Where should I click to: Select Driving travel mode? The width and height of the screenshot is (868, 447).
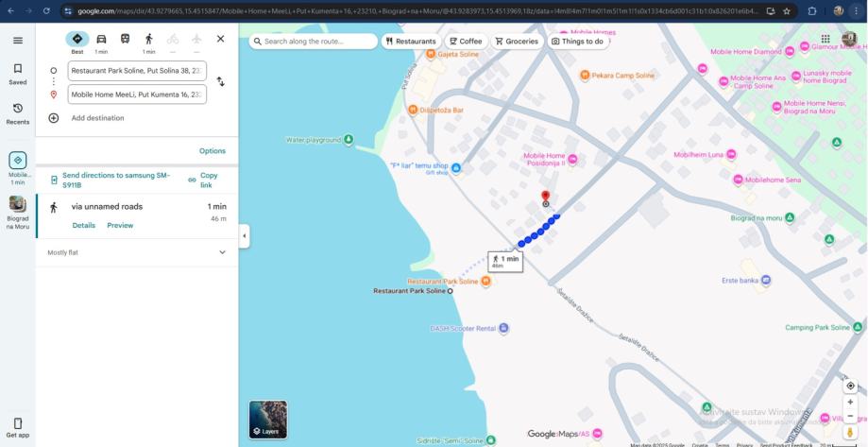click(101, 40)
